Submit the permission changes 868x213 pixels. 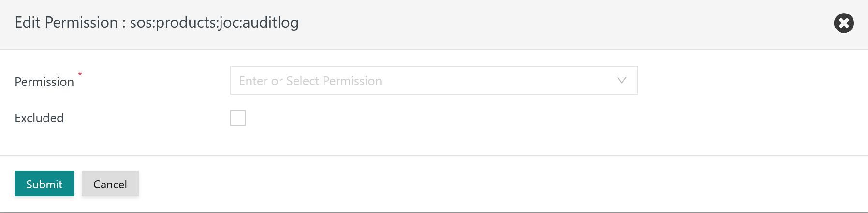click(x=44, y=184)
